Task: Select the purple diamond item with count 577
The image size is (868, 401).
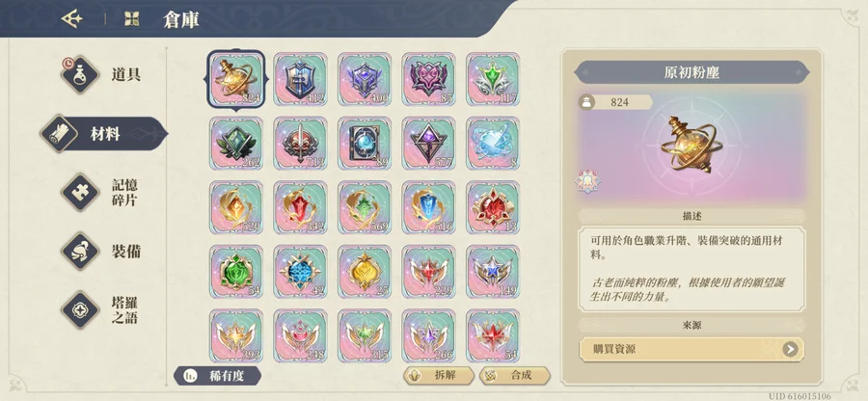Action: [x=428, y=144]
